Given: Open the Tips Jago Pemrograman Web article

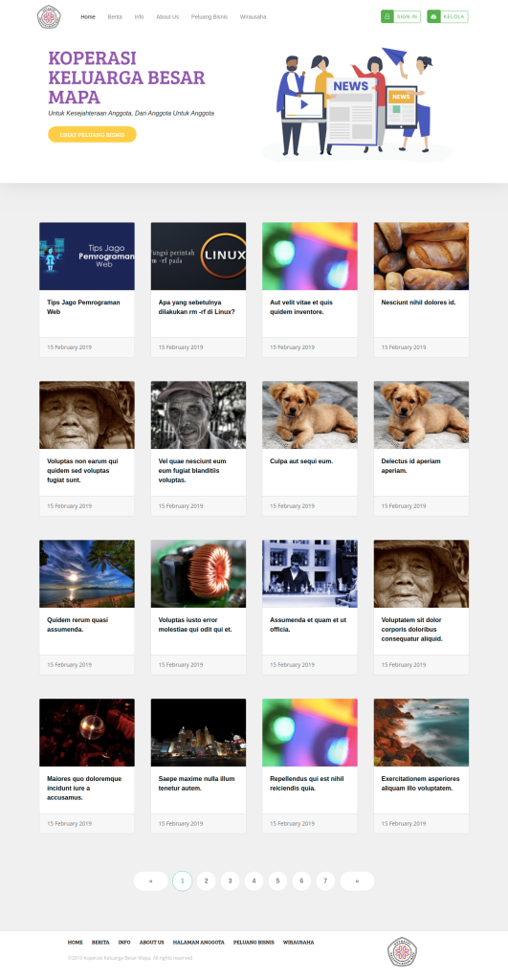Looking at the screenshot, I should pos(84,307).
